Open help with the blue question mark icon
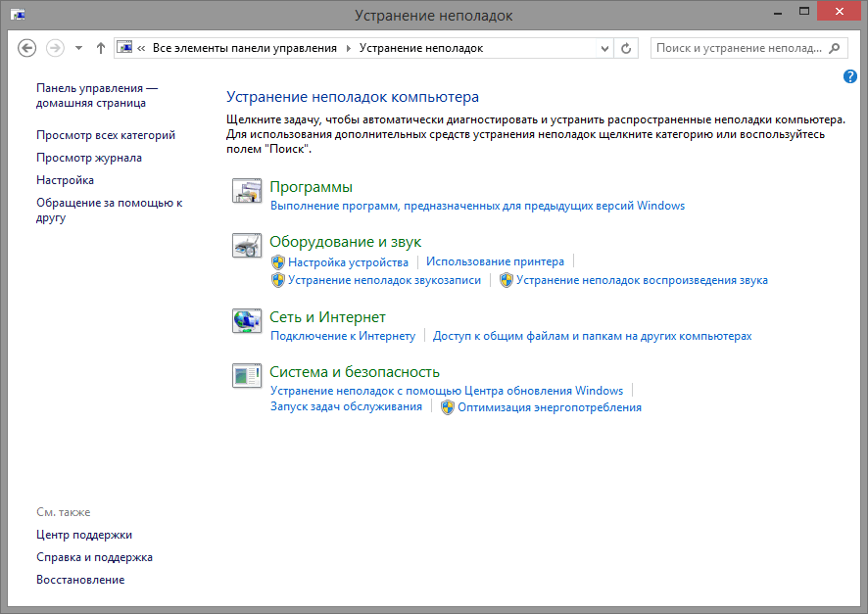Screen dimensions: 868x614 coord(849,76)
